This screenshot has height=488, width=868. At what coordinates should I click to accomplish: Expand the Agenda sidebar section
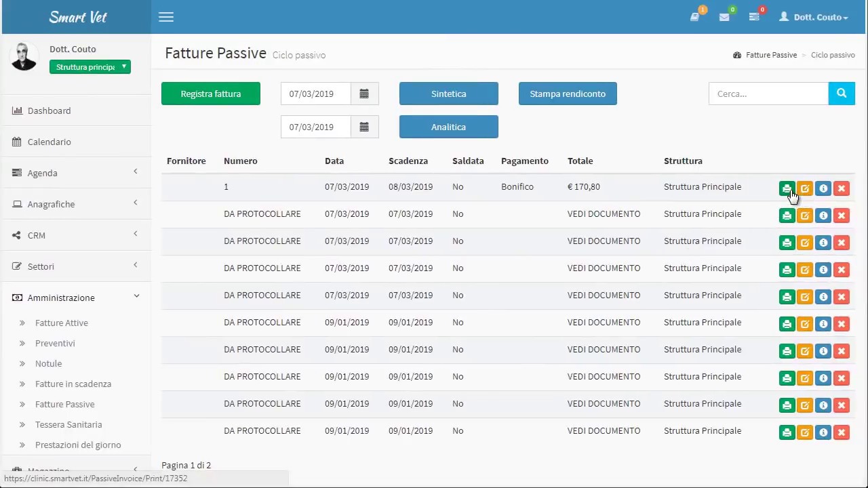coord(75,173)
